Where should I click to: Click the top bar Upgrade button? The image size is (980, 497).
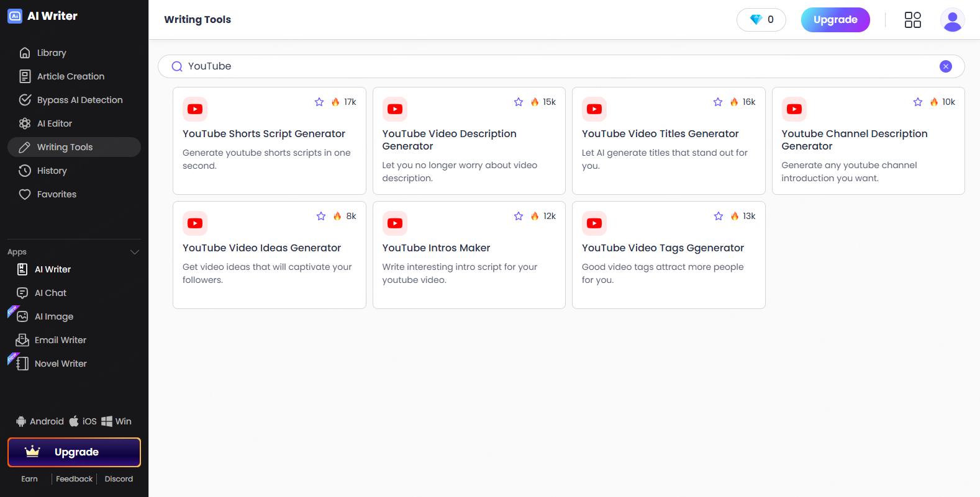coord(835,20)
